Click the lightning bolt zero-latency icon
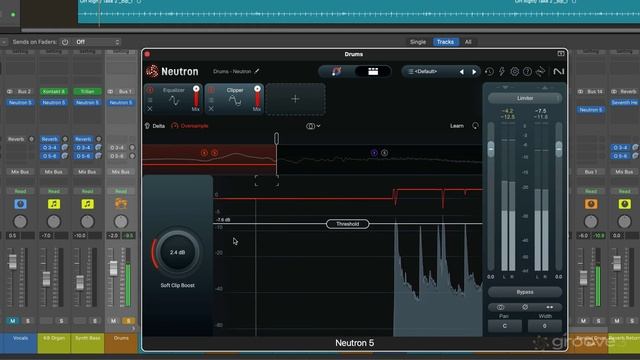 [502, 72]
